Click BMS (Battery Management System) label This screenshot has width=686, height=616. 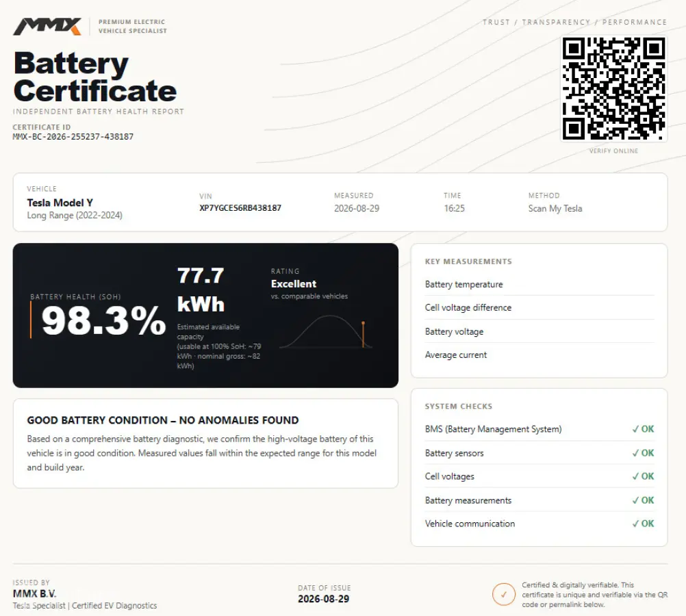click(493, 429)
